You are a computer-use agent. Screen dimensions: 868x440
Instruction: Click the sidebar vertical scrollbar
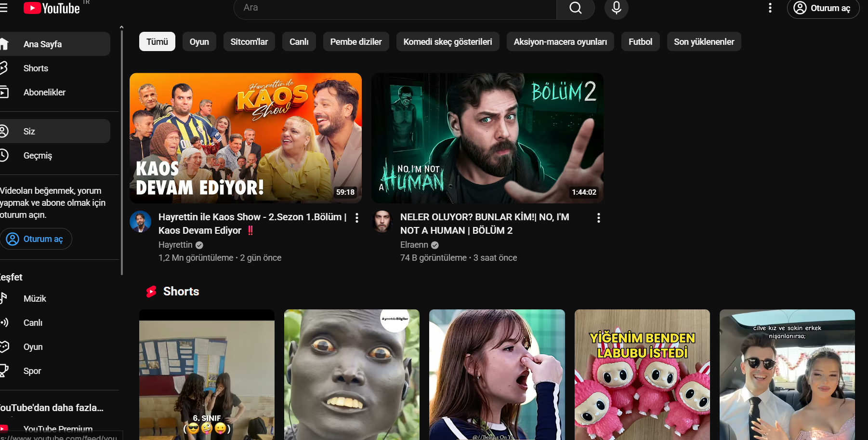[122, 152]
